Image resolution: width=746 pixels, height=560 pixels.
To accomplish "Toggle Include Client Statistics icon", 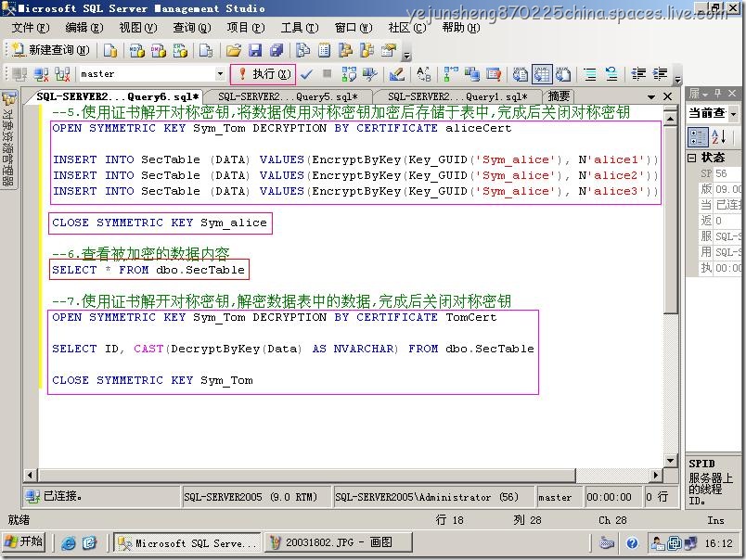I will [x=472, y=74].
